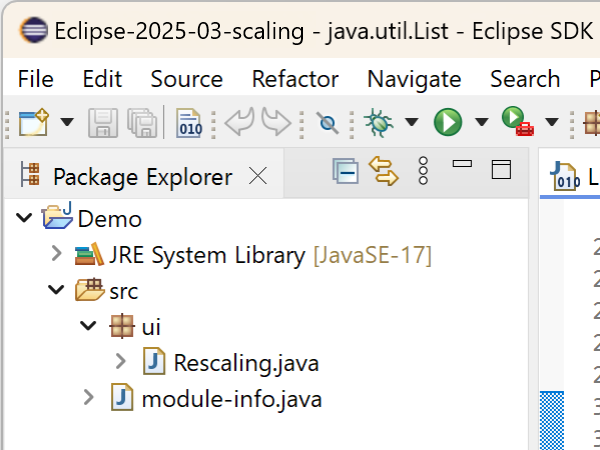Expand the module-info.java node
Viewport: 600px width, 450px height.
(89, 398)
